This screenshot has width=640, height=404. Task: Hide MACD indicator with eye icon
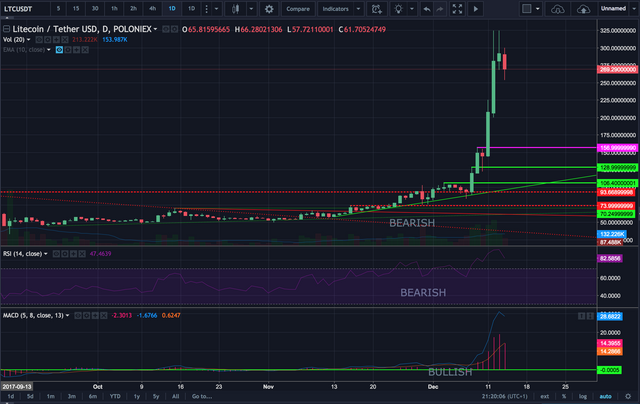click(78, 315)
